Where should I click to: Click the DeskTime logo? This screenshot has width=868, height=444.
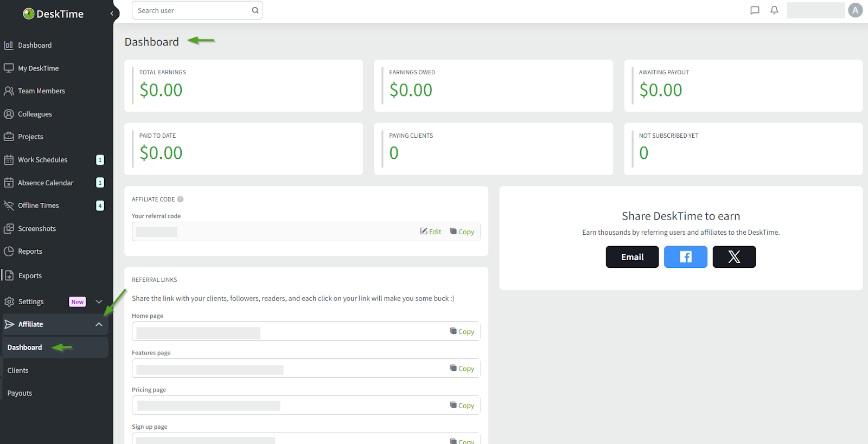(x=53, y=14)
